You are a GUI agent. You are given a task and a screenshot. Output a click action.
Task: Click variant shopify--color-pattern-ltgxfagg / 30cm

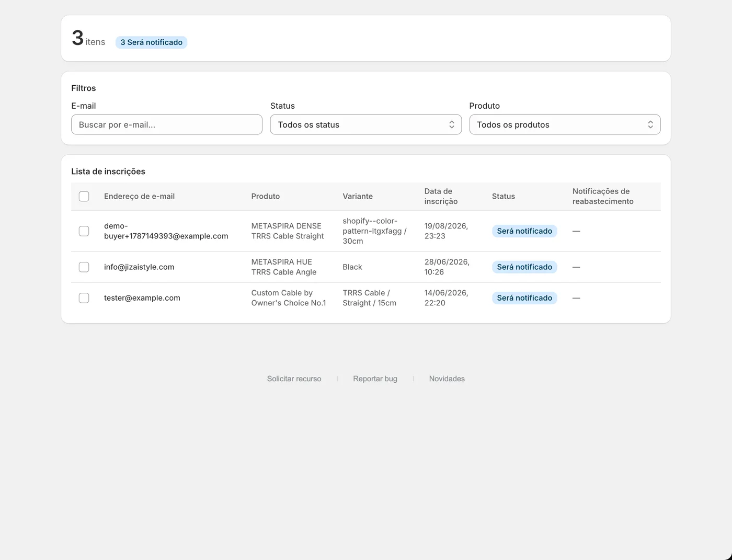click(374, 231)
